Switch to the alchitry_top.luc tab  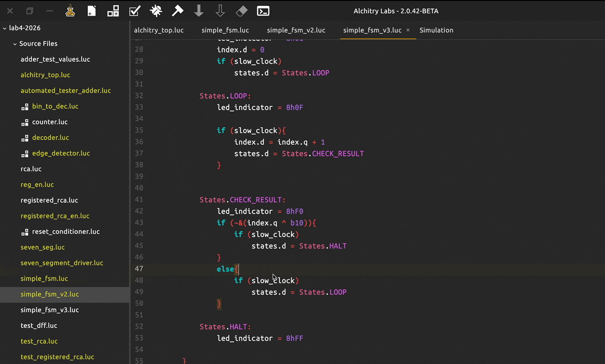point(159,30)
